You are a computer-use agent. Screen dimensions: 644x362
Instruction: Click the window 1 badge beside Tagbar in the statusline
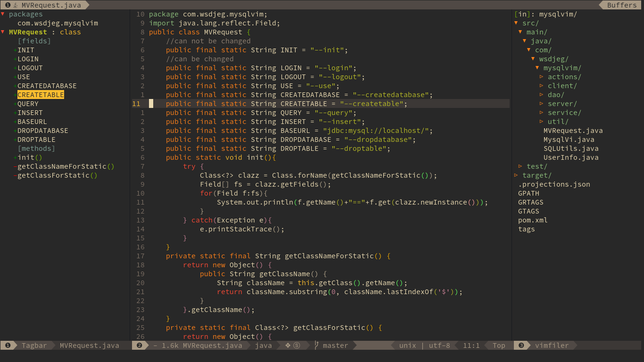coord(8,346)
